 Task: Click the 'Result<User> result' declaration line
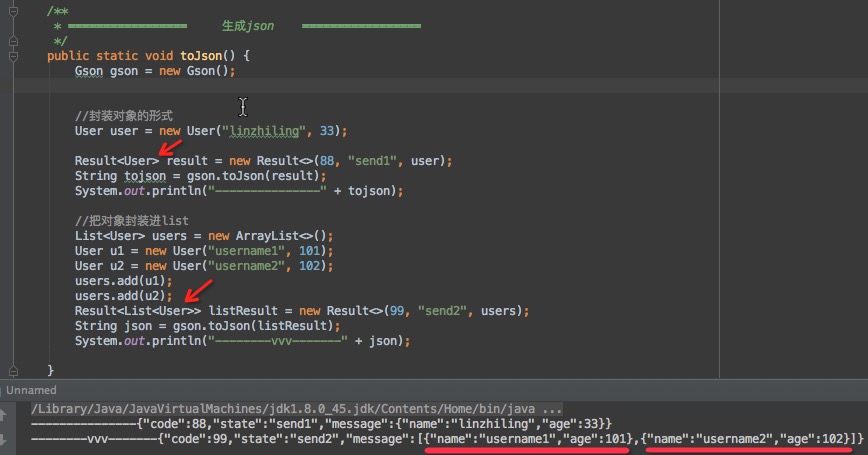click(x=264, y=161)
